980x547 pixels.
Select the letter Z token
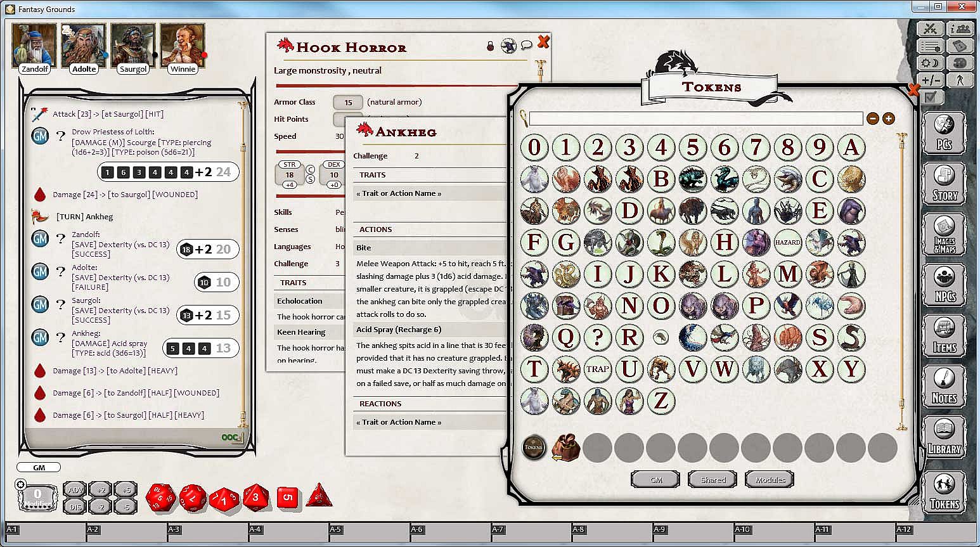point(661,401)
